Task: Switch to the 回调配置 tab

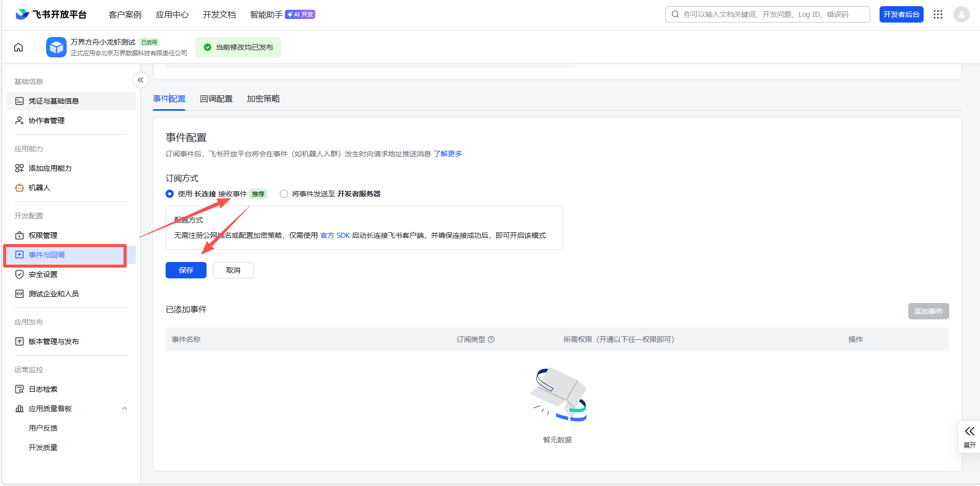Action: [216, 99]
